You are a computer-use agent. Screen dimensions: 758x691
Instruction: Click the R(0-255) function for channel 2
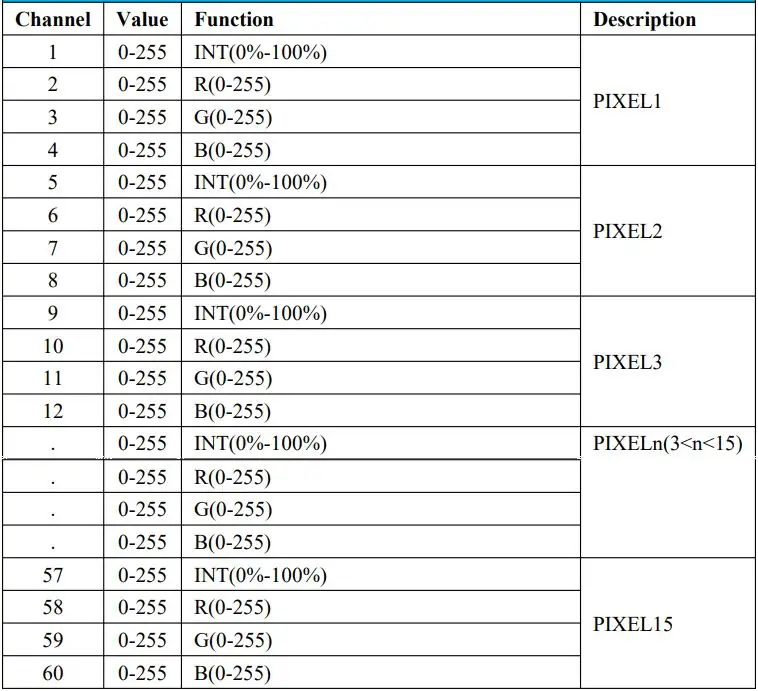click(x=232, y=84)
